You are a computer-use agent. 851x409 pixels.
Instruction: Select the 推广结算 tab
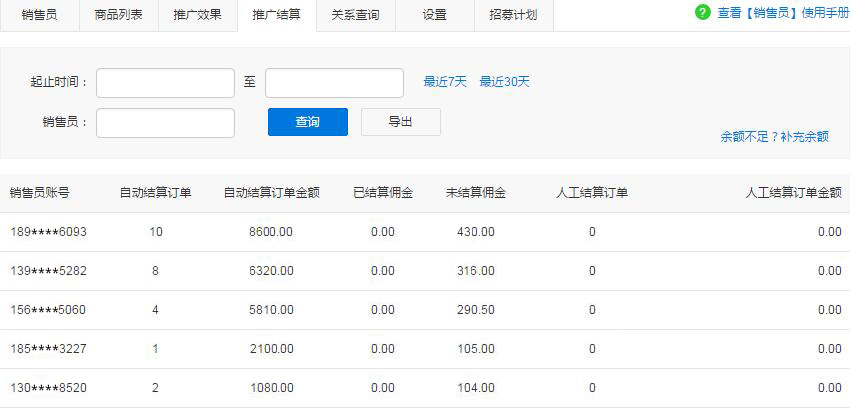(276, 15)
